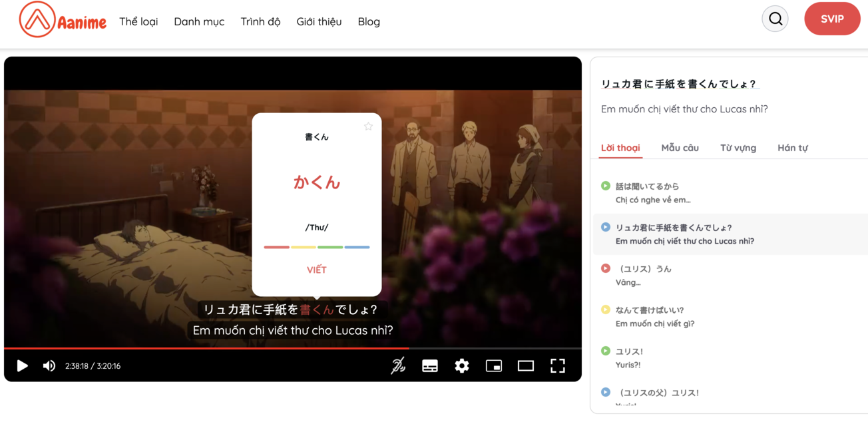Seek using the red progress bar
The height and width of the screenshot is (424, 868).
tap(293, 348)
